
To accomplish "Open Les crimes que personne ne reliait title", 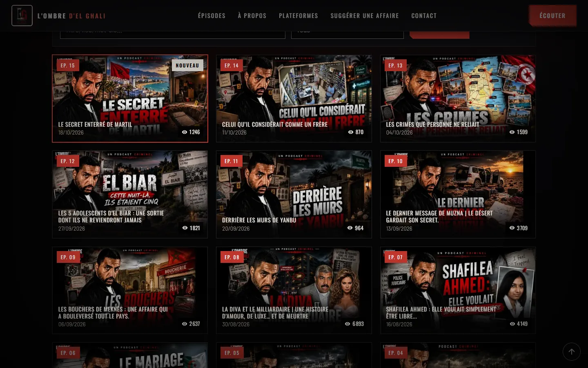I will [432, 124].
